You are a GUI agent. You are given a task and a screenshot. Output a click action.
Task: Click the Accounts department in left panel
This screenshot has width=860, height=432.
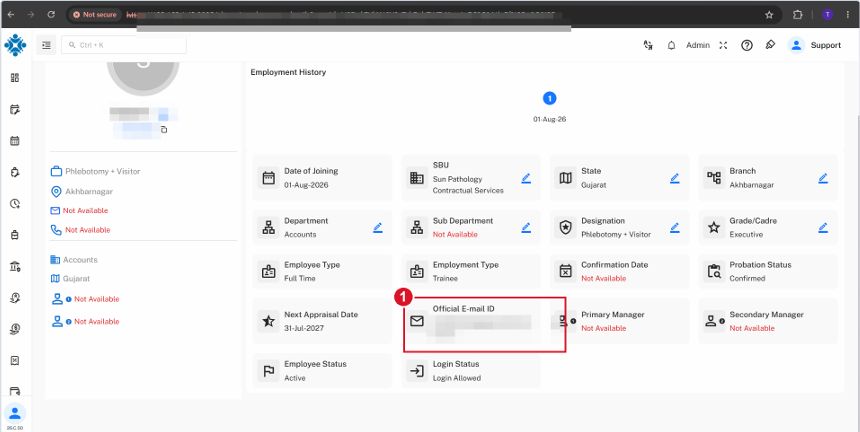coord(80,260)
